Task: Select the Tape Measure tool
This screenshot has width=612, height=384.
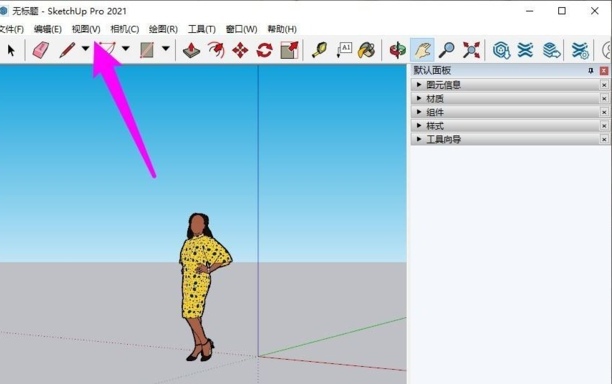Action: (319, 50)
